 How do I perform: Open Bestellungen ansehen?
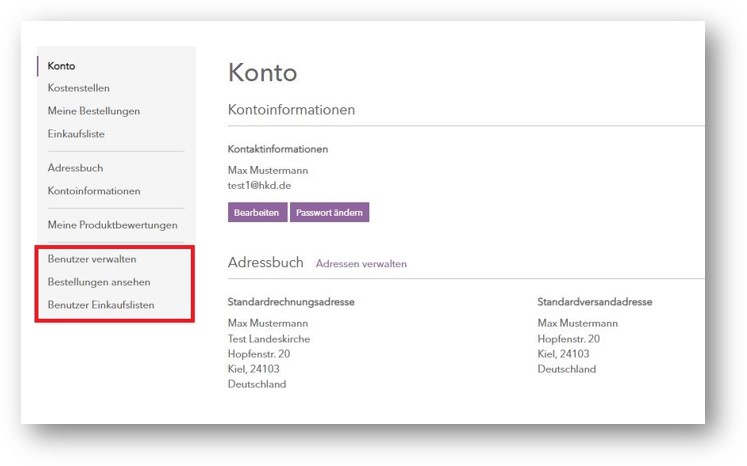pyautogui.click(x=99, y=282)
